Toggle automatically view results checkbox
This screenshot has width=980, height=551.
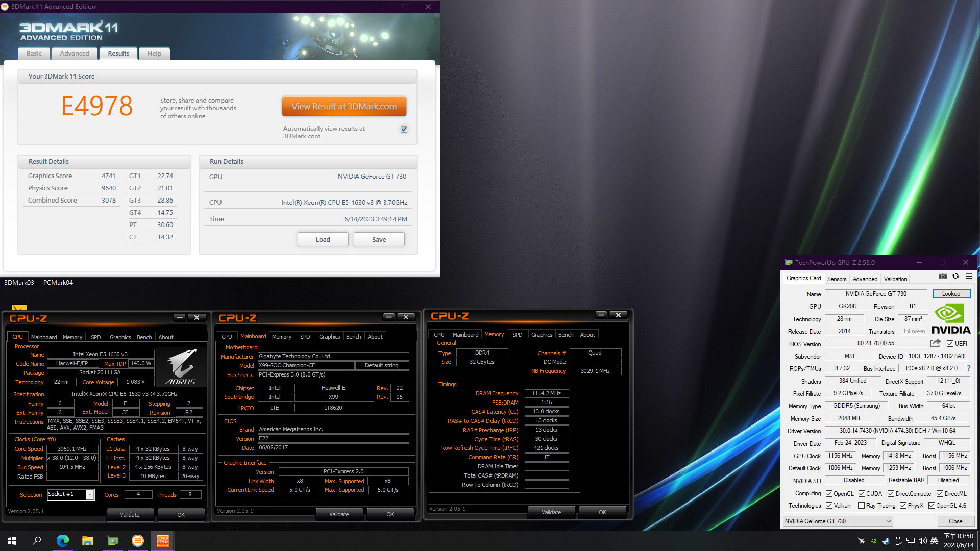pos(404,129)
